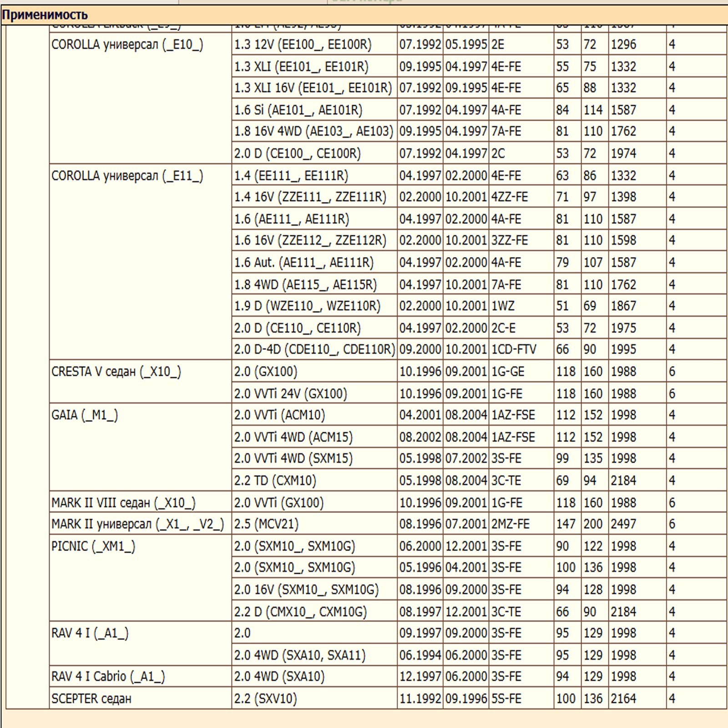Image resolution: width=728 pixels, height=728 pixels.
Task: Click the PICNIC (_XM1_) model cell
Action: 93,546
